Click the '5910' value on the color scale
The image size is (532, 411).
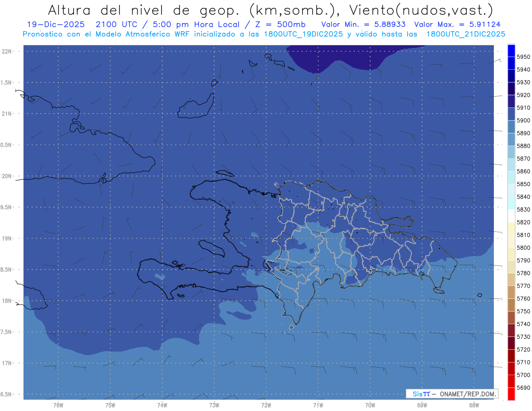tap(523, 108)
